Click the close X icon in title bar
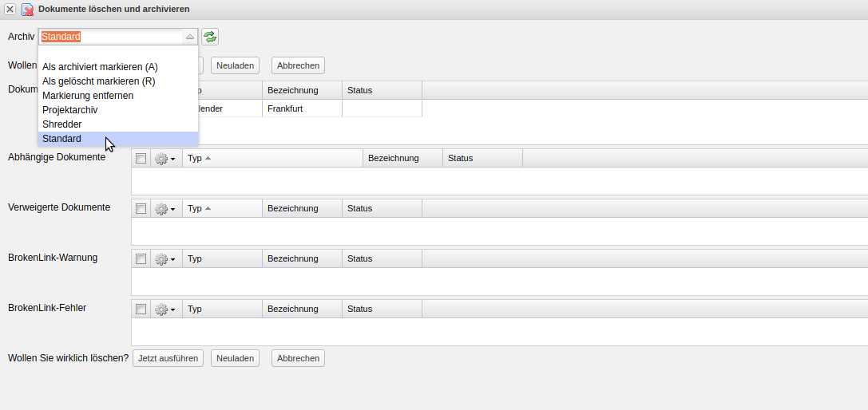Image resolution: width=868 pixels, height=410 pixels. (x=10, y=9)
